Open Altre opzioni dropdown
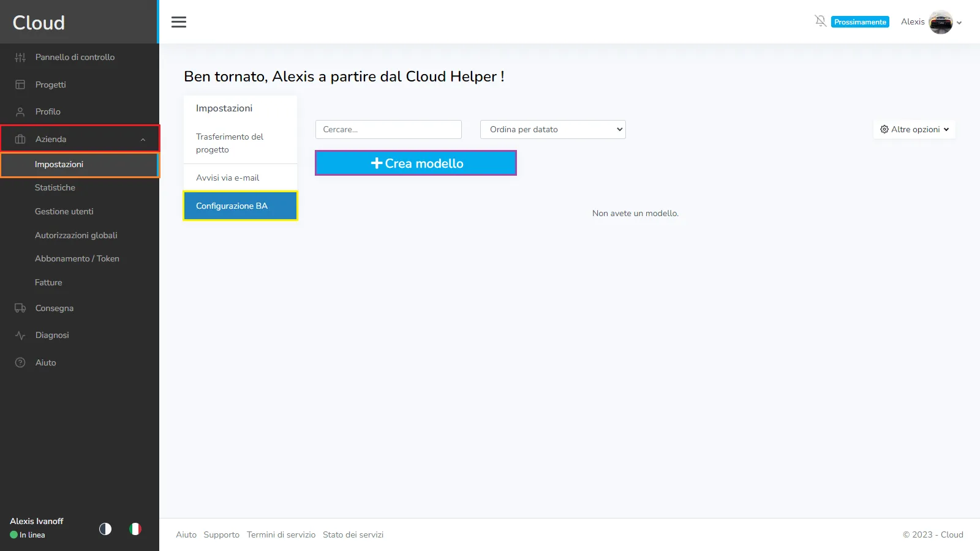Screen dimensions: 980x551 [x=914, y=129]
